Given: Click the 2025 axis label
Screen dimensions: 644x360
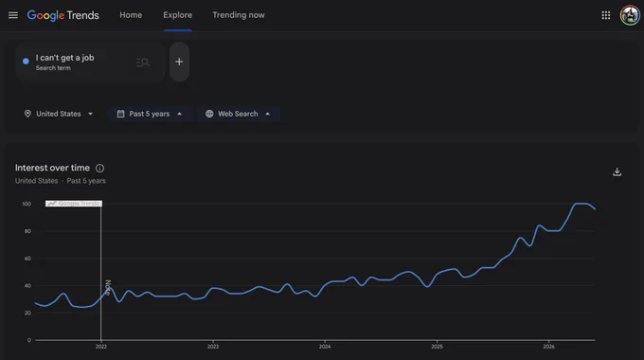Looking at the screenshot, I should (x=437, y=347).
